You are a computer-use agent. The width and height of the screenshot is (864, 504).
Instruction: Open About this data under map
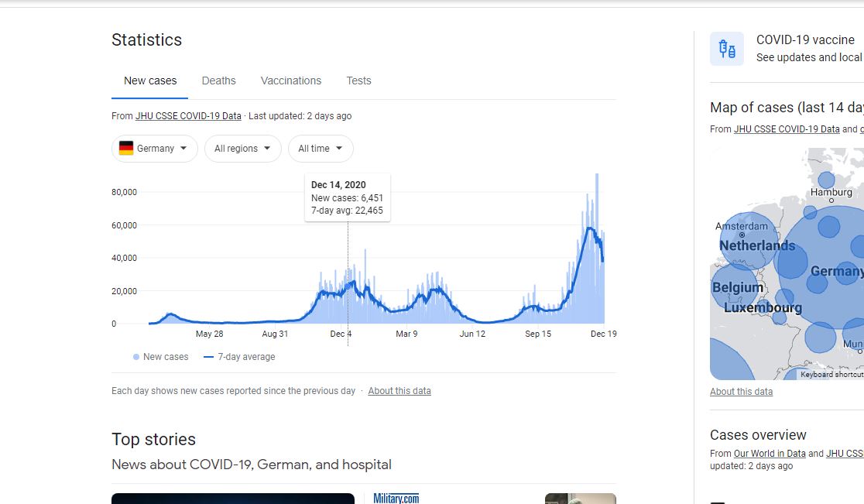(x=741, y=392)
